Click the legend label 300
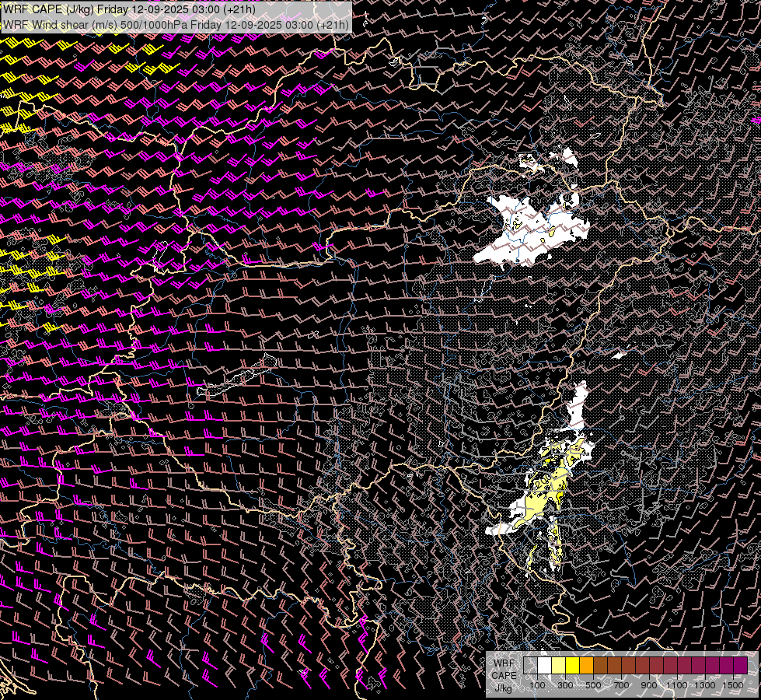Screen dimensions: 761x700 tap(565, 685)
